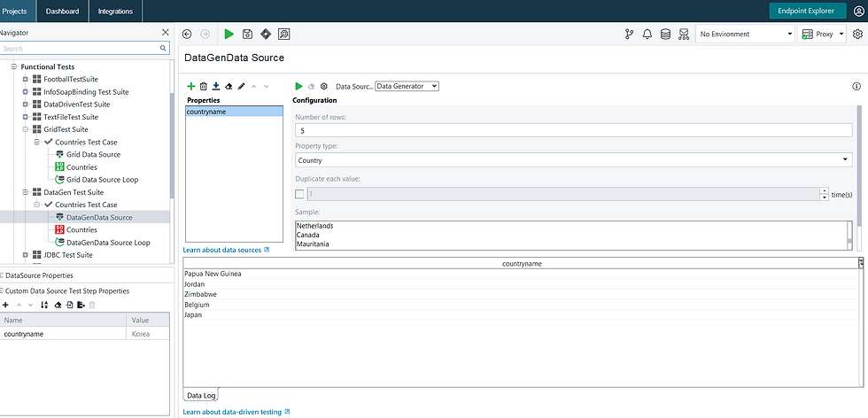Viewport: 868px width, 418px height.
Task: Switch to the Integrations tab
Action: coord(115,12)
